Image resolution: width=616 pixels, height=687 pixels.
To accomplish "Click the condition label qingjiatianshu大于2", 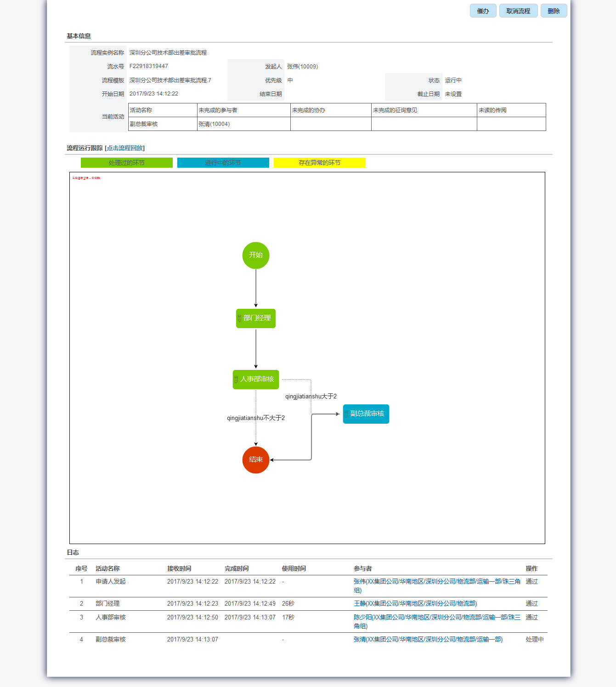I will [x=311, y=396].
